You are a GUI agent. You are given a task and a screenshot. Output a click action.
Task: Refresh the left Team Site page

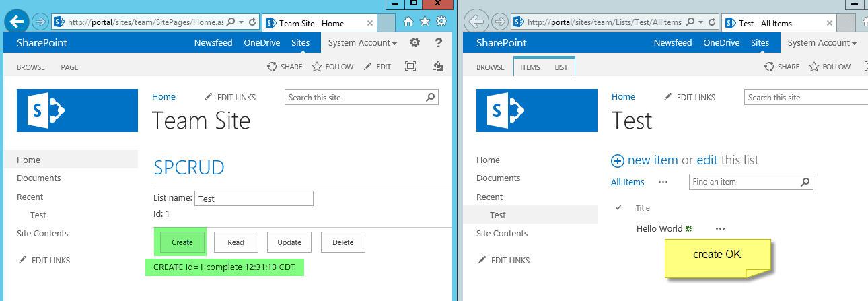tap(252, 22)
